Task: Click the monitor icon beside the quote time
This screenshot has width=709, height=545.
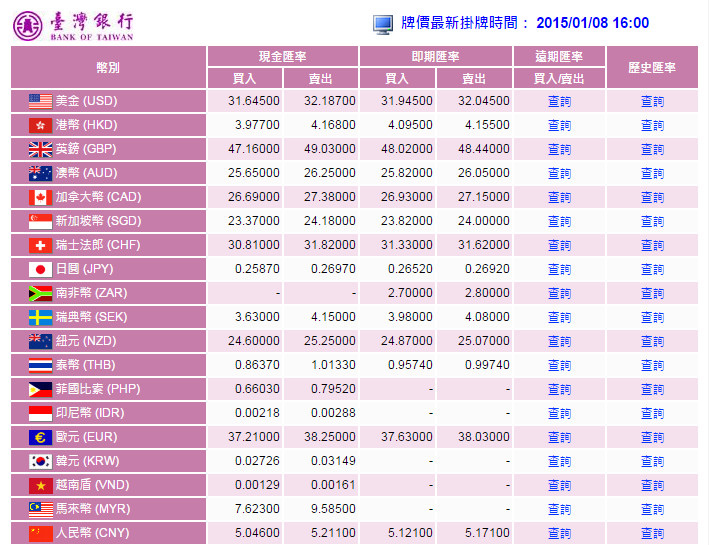Action: [383, 24]
